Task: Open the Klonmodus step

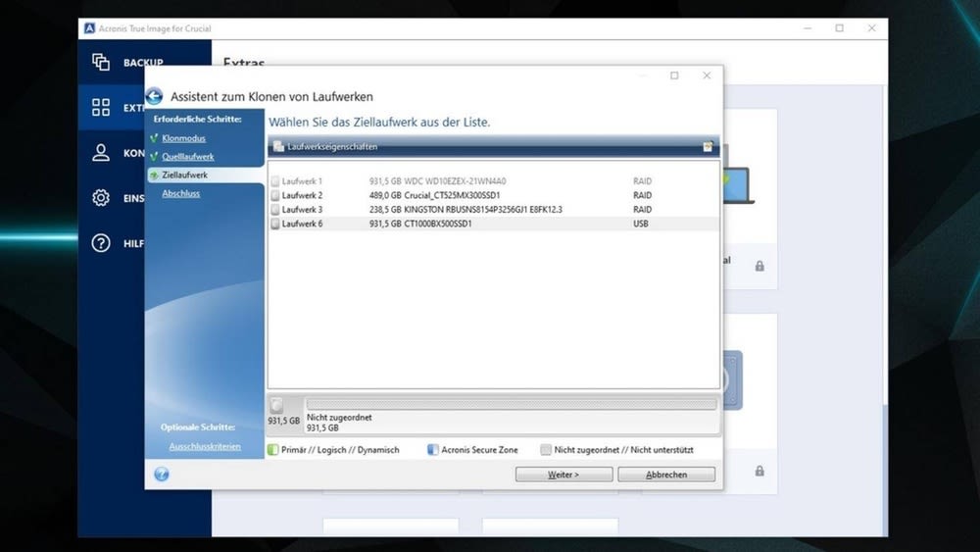Action: click(183, 138)
